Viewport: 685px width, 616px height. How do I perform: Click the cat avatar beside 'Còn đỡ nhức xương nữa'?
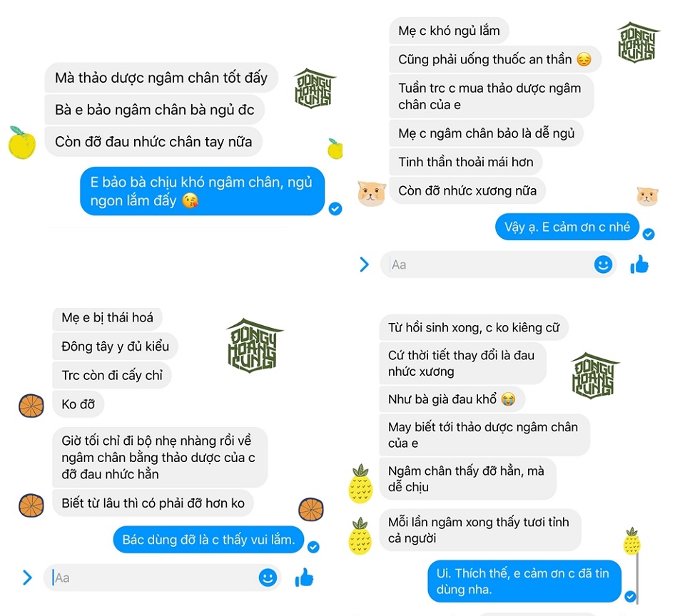click(372, 193)
